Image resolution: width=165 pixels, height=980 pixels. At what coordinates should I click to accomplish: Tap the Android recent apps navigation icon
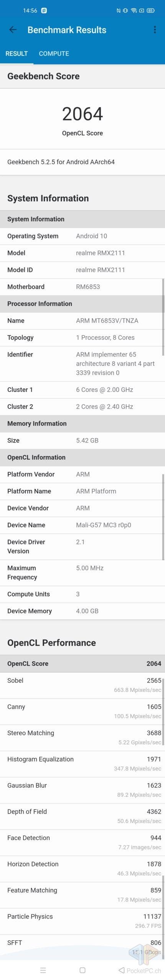click(x=43, y=970)
